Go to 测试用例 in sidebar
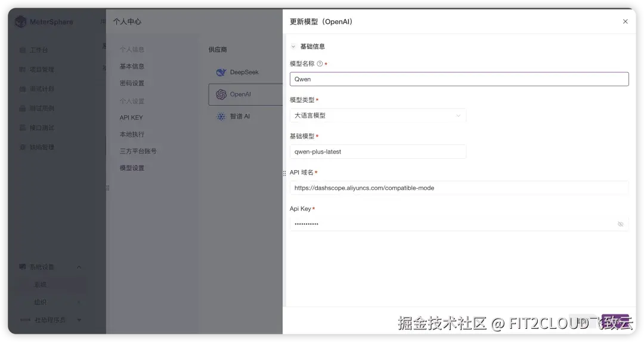Image resolution: width=644 pixels, height=342 pixels. coord(42,108)
